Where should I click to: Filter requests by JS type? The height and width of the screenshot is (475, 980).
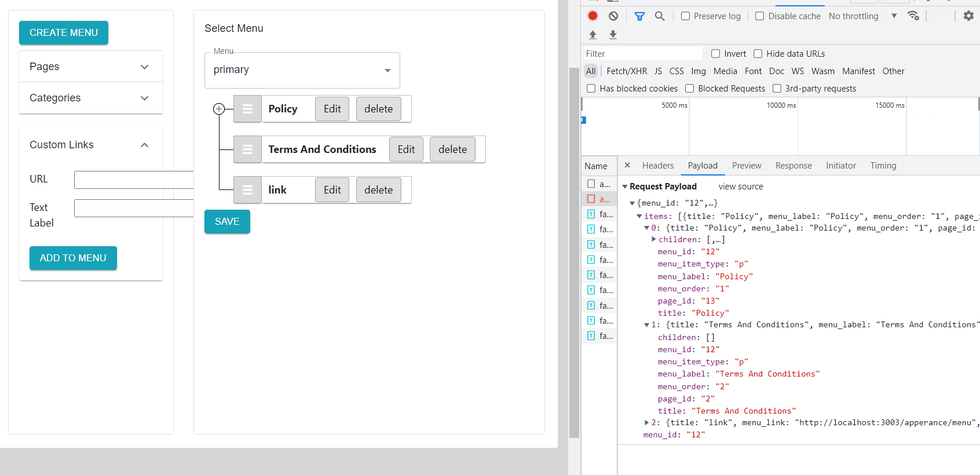(658, 71)
